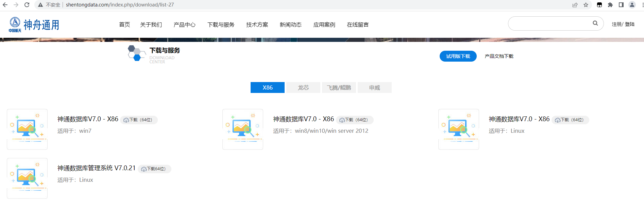Viewport: 644px width, 208px height.
Task: Click the Linux 神通数据库V7.0 thumbnail
Action: (459, 129)
